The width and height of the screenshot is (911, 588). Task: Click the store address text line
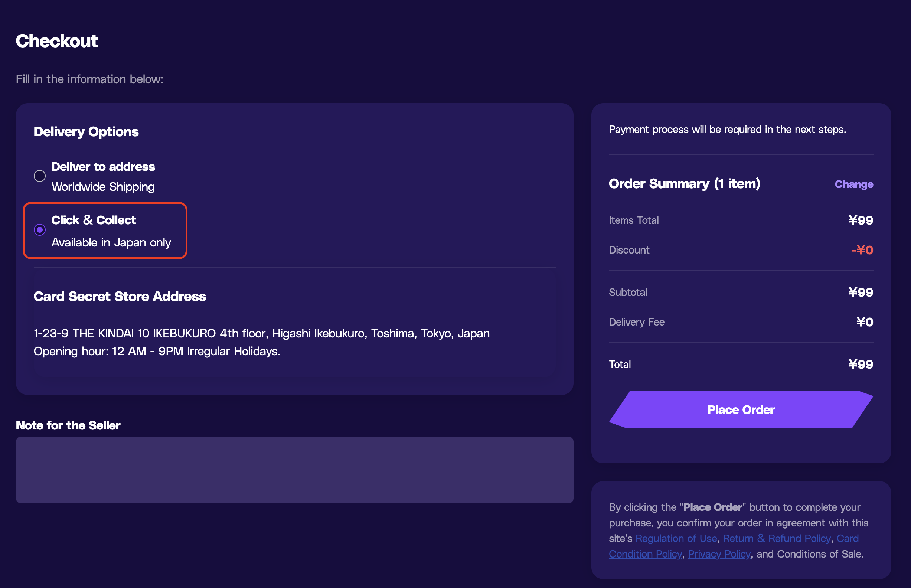point(262,333)
